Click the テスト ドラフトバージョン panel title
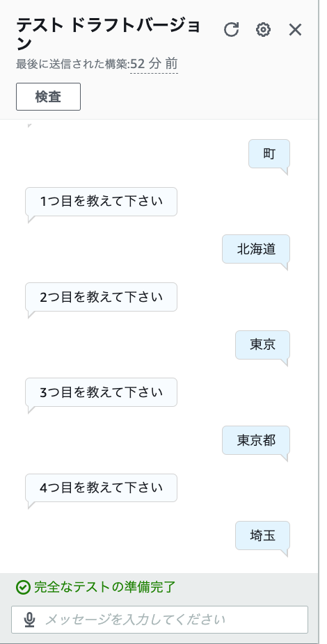The width and height of the screenshot is (327, 644). tap(108, 35)
